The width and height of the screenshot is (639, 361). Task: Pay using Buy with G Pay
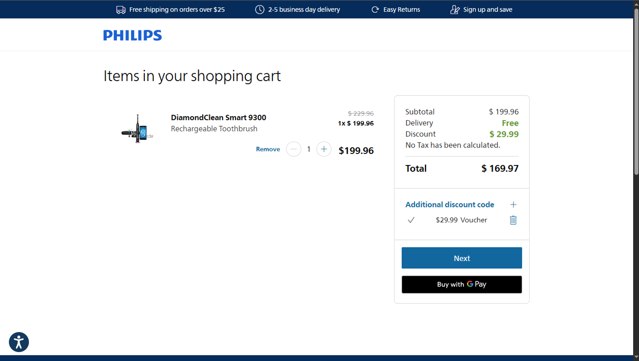tap(462, 284)
